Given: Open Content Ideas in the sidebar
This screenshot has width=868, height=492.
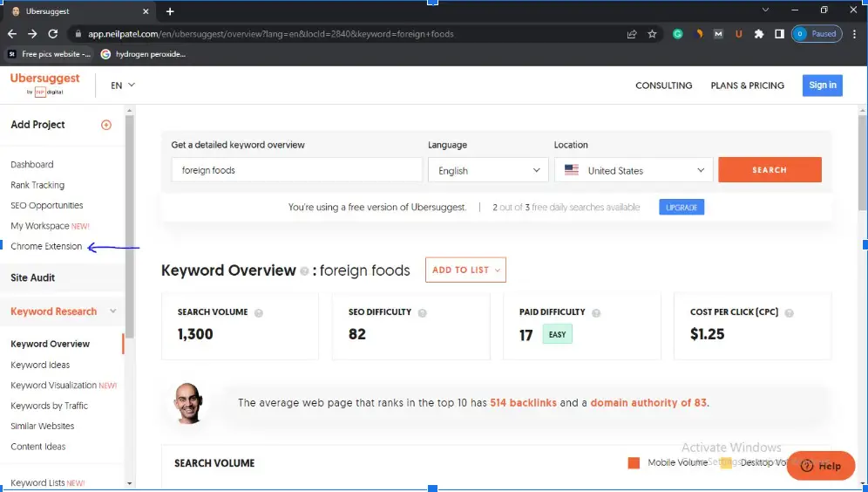Looking at the screenshot, I should pyautogui.click(x=38, y=447).
